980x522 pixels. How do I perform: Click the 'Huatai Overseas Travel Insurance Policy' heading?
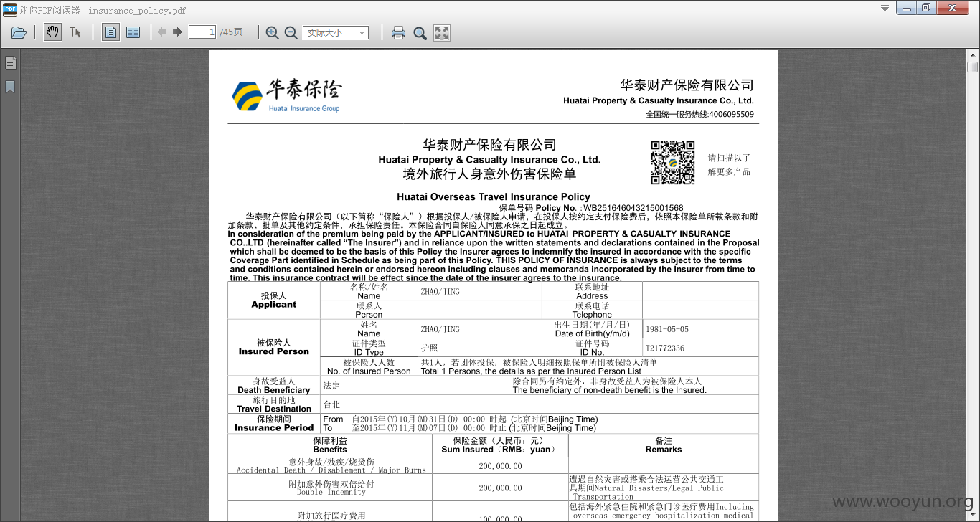(494, 196)
